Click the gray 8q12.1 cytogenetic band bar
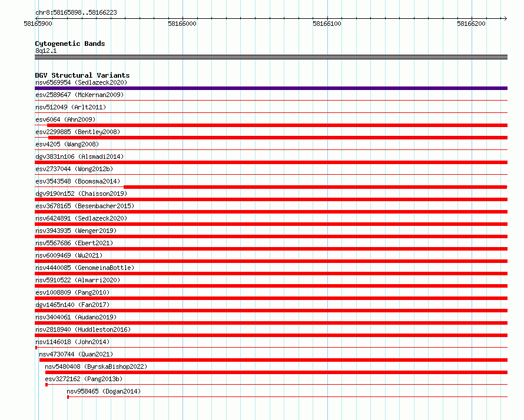Image resolution: width=524 pixels, height=420 pixels. click(x=271, y=57)
